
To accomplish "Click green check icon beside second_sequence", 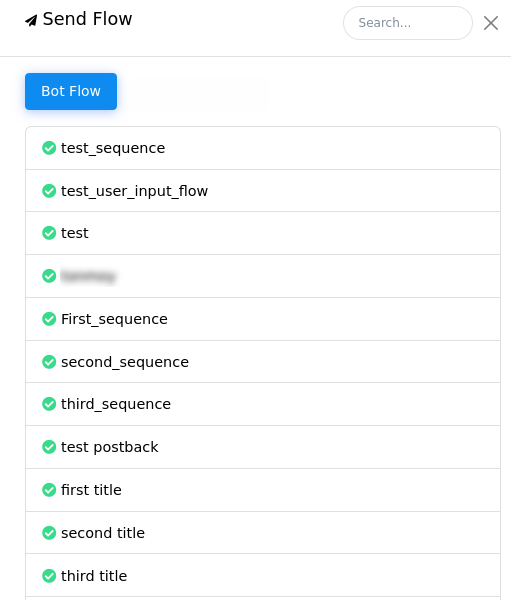I will coord(49,362).
